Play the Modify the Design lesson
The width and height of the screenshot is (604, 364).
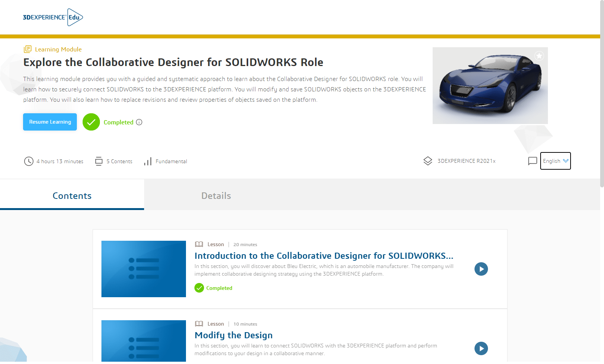(481, 348)
